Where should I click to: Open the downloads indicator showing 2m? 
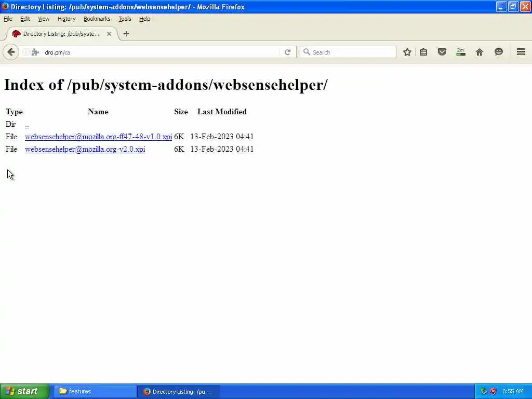click(461, 52)
